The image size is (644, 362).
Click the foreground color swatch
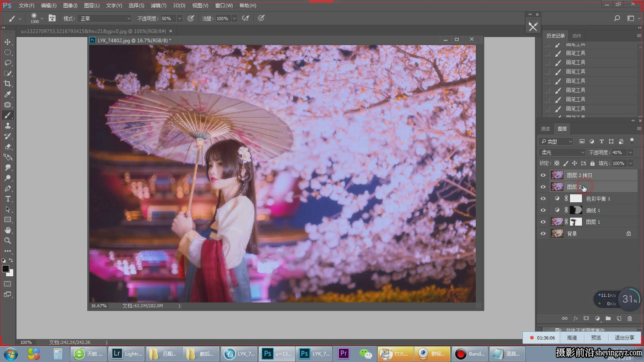coord(5,269)
